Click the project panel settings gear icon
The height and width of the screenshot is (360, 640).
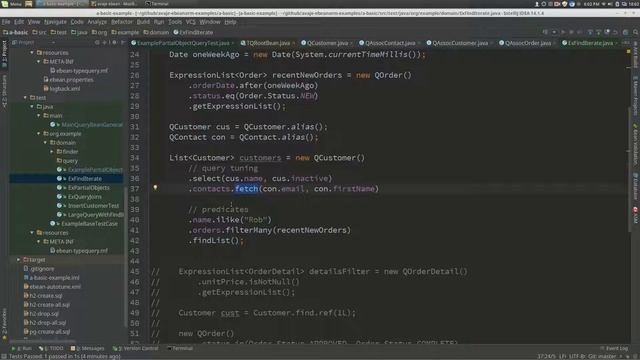[x=114, y=42]
